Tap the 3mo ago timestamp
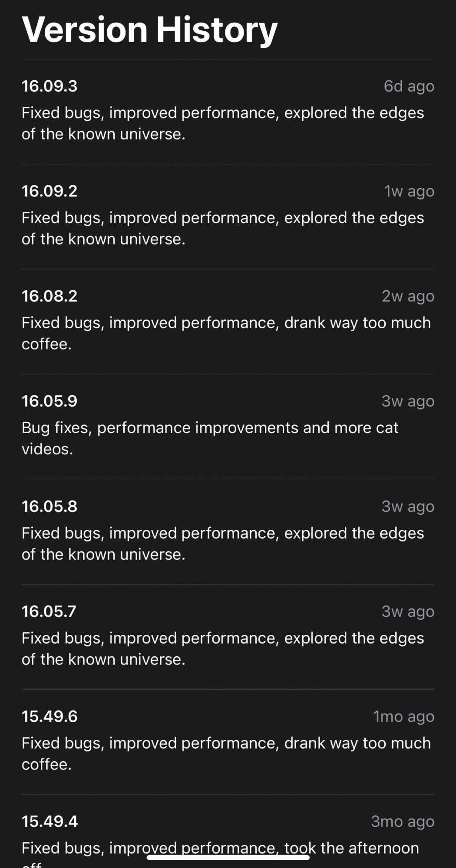 (x=402, y=822)
